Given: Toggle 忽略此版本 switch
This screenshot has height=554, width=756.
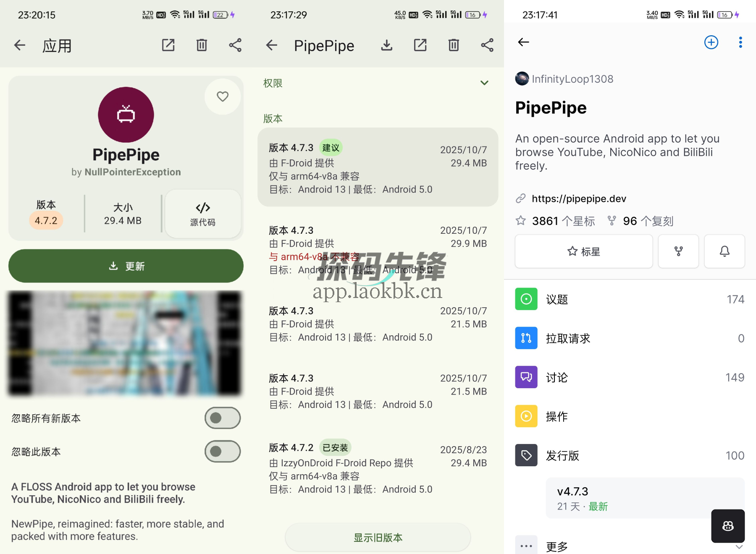Looking at the screenshot, I should pyautogui.click(x=222, y=451).
